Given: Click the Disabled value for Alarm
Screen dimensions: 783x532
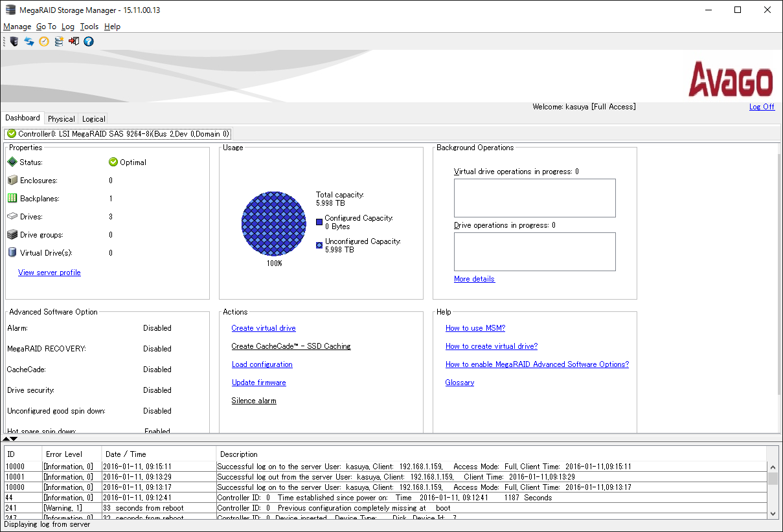Looking at the screenshot, I should coord(157,328).
